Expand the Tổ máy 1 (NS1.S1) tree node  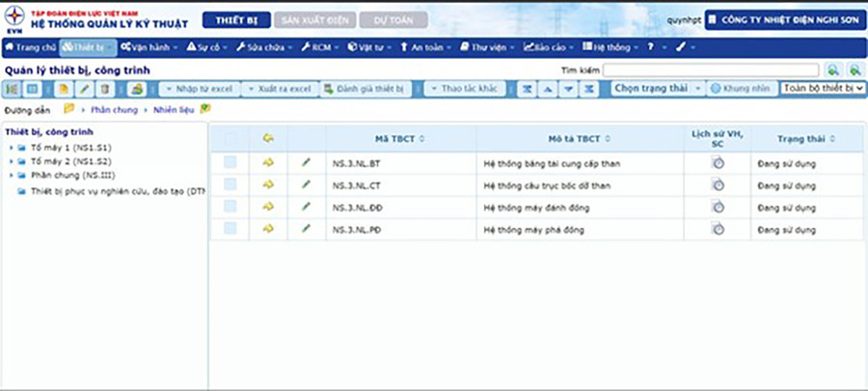point(11,148)
